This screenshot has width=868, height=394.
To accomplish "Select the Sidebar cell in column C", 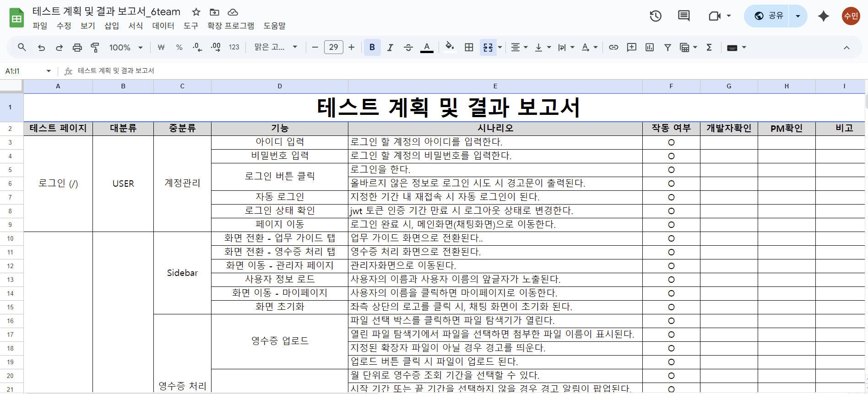I will pyautogui.click(x=182, y=273).
